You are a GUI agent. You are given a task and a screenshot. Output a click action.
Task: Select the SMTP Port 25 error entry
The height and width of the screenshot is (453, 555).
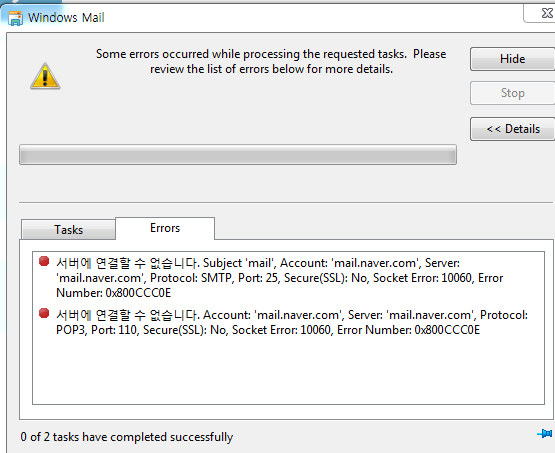[280, 278]
